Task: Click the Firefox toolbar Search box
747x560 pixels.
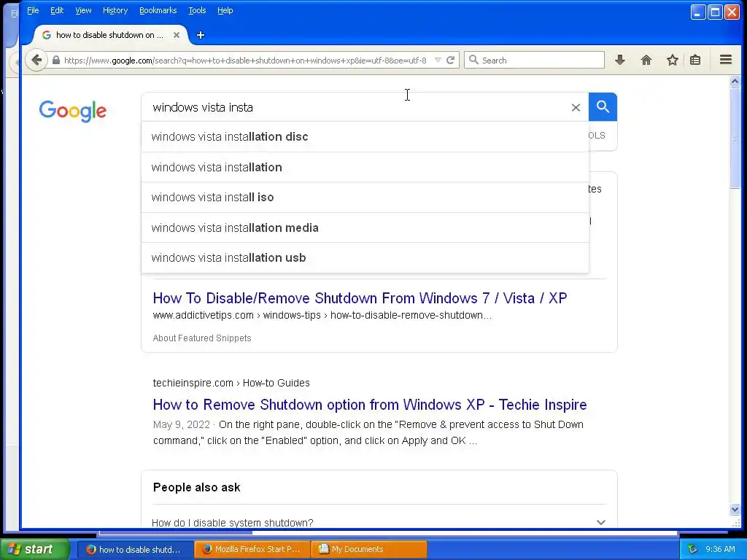Action: pos(534,60)
